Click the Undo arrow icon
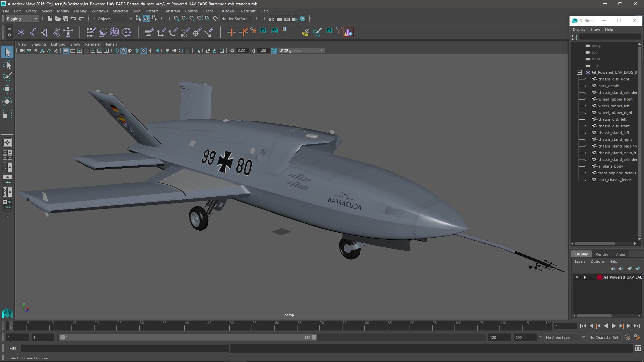The image size is (644, 362). point(73,19)
